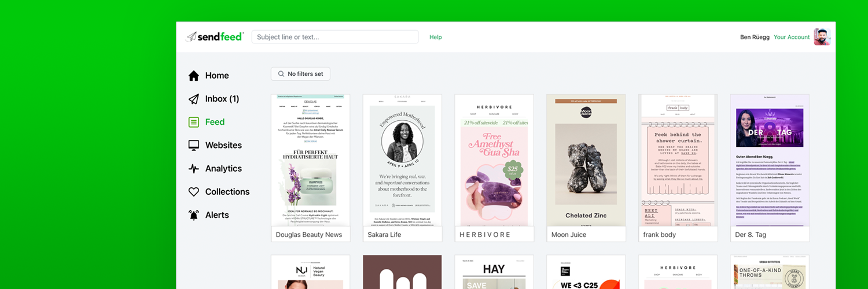The width and height of the screenshot is (868, 289).
Task: Focus the Subject line or text search field
Action: (335, 37)
